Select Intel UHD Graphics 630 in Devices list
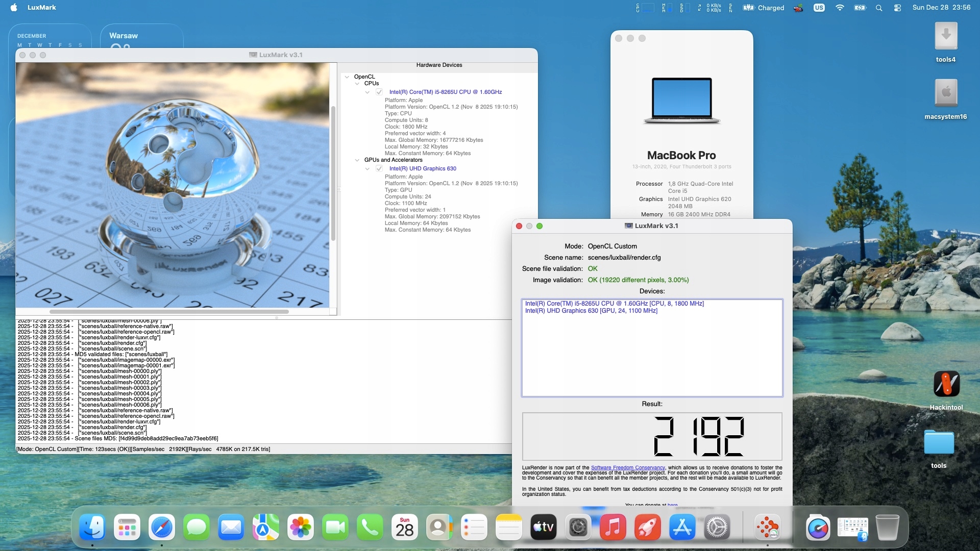The height and width of the screenshot is (551, 980). point(591,311)
